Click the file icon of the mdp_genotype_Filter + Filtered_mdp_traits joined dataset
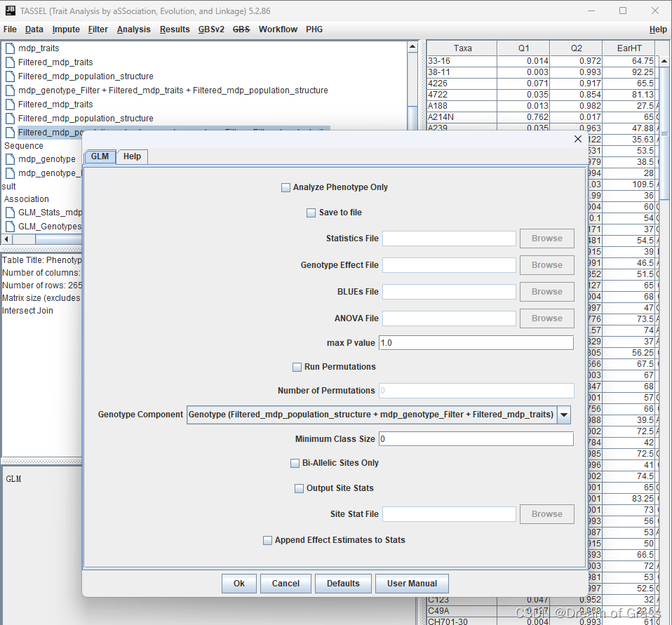Viewport: 672px width, 625px height. pos(11,90)
